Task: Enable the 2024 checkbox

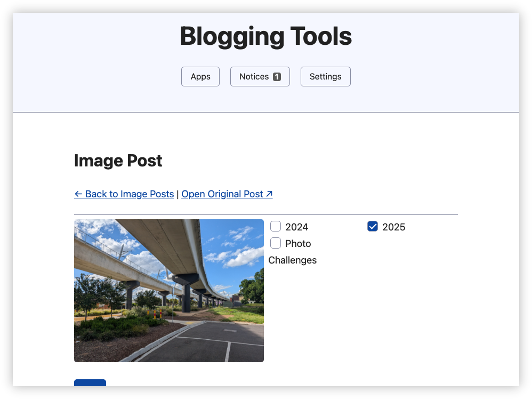Action: point(276,226)
